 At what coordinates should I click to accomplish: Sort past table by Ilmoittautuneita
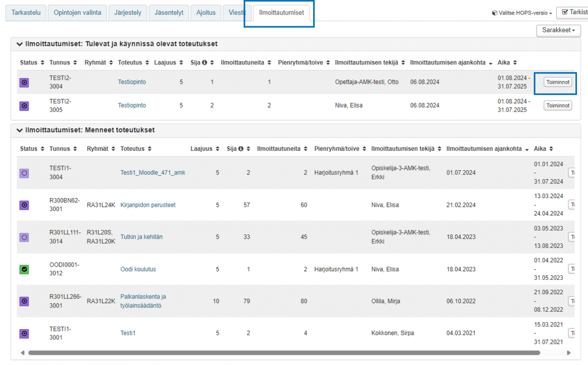click(x=282, y=149)
